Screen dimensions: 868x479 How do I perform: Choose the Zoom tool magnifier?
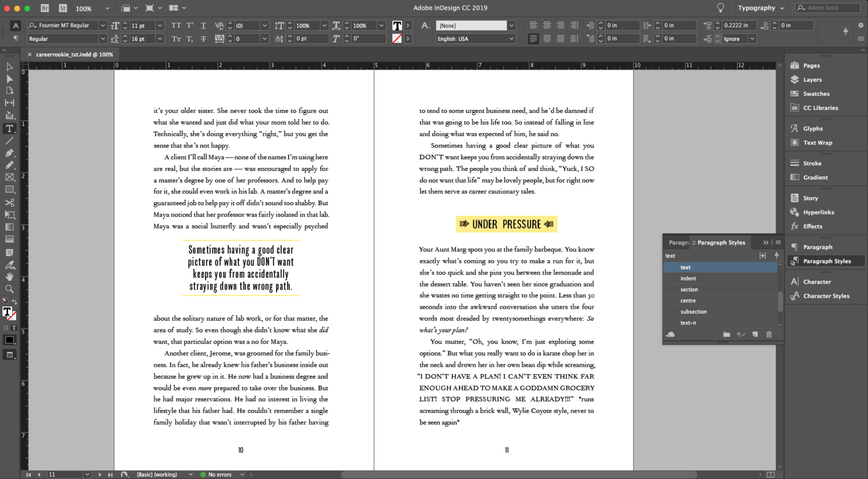coord(9,289)
